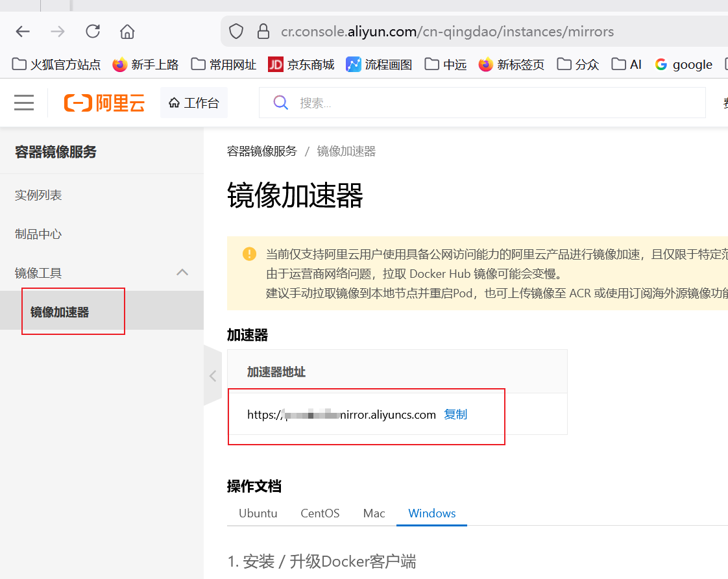Click the shield tracking protection icon

click(x=236, y=32)
